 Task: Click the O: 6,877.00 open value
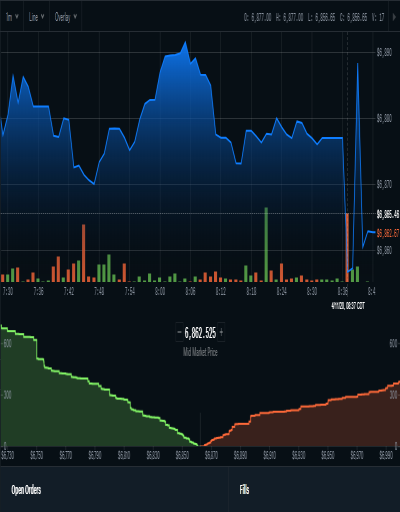click(257, 17)
